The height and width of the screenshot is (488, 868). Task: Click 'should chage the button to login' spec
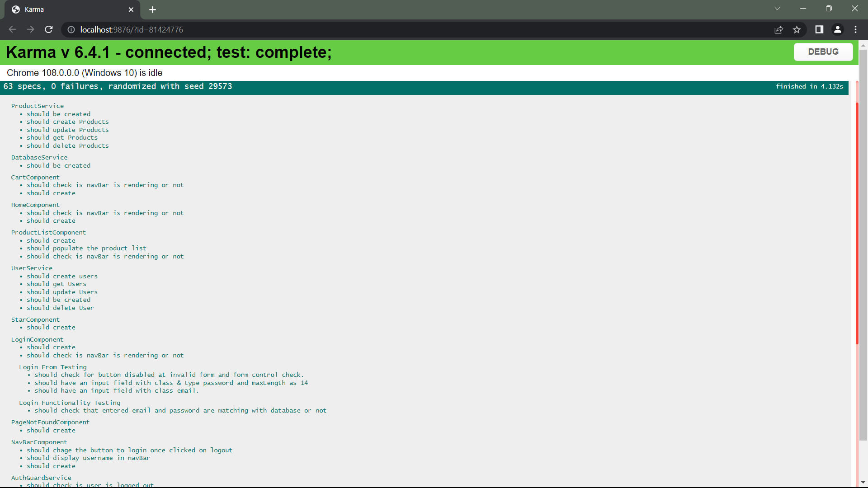tap(129, 450)
